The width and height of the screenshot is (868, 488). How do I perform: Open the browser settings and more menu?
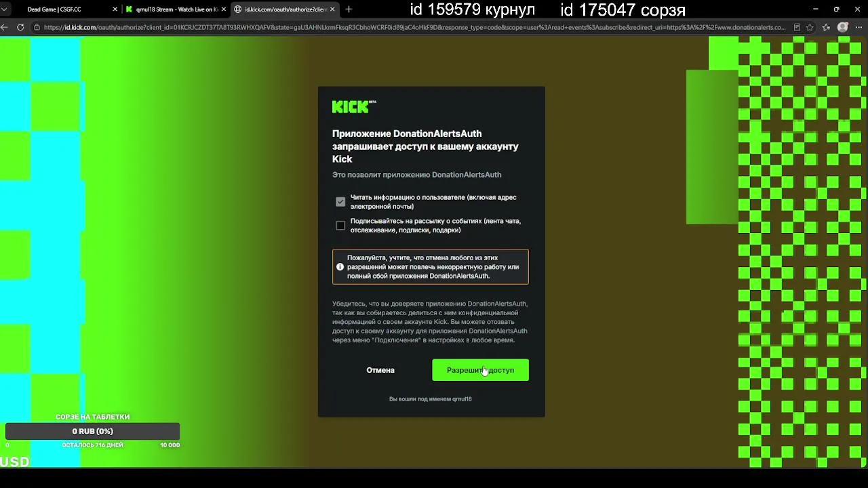859,27
